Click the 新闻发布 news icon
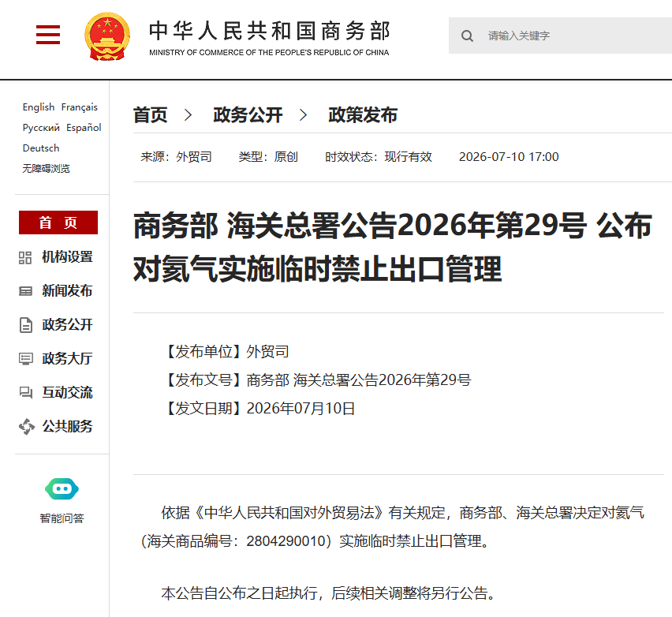 click(x=26, y=292)
